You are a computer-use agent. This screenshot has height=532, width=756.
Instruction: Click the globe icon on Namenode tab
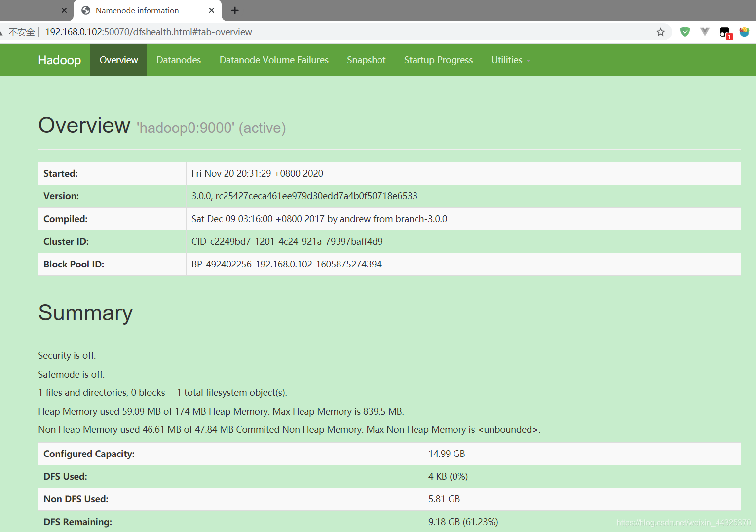click(x=86, y=10)
